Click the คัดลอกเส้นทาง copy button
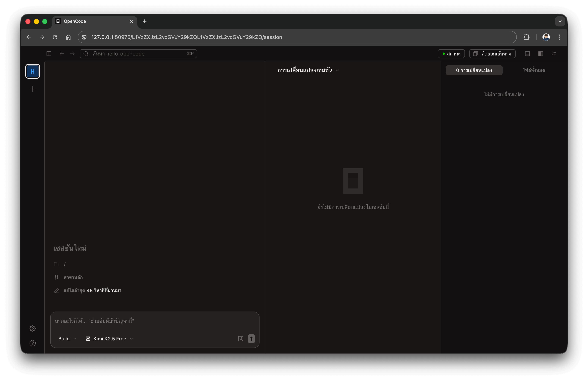588x381 pixels. [x=492, y=54]
